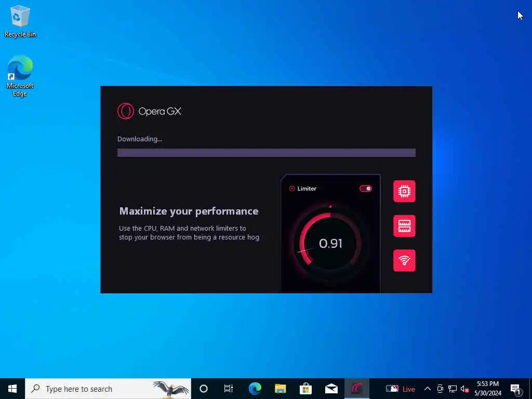
Task: Select the Microsoft Edge desktop shortcut
Action: (x=20, y=76)
